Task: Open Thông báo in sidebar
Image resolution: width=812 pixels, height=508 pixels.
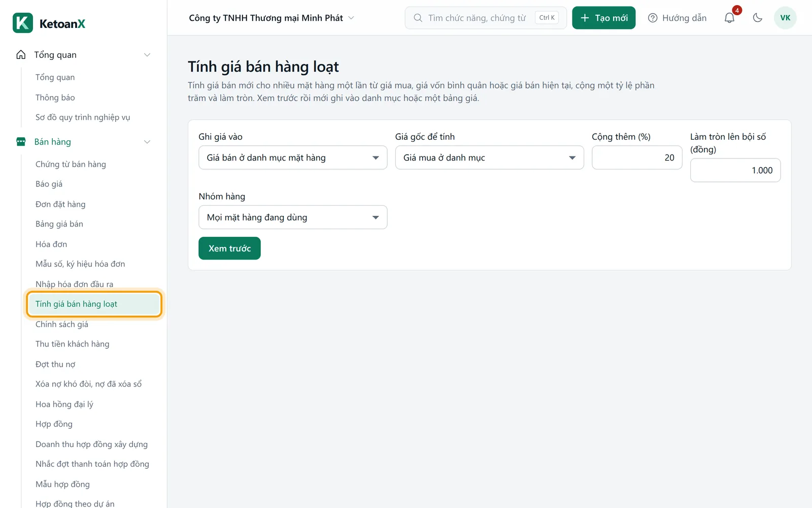Action: point(55,98)
